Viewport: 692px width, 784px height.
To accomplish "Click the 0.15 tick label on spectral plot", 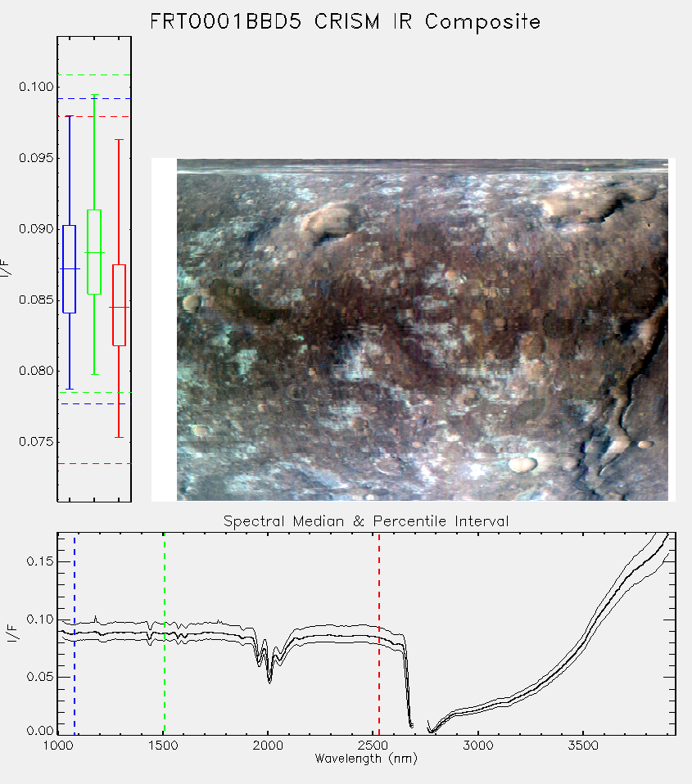I will coord(39,561).
